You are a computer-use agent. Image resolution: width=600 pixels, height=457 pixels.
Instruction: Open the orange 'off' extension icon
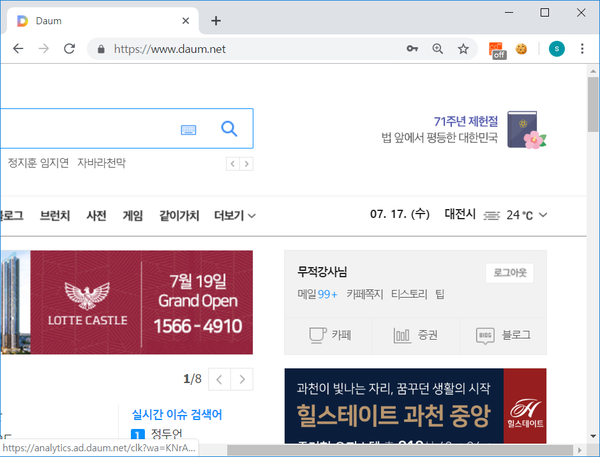click(x=497, y=50)
